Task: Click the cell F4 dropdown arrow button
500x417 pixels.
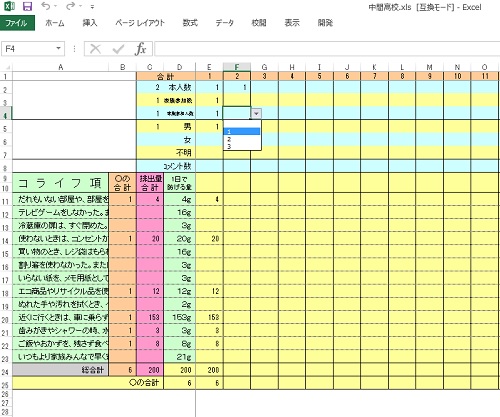Action: point(256,113)
